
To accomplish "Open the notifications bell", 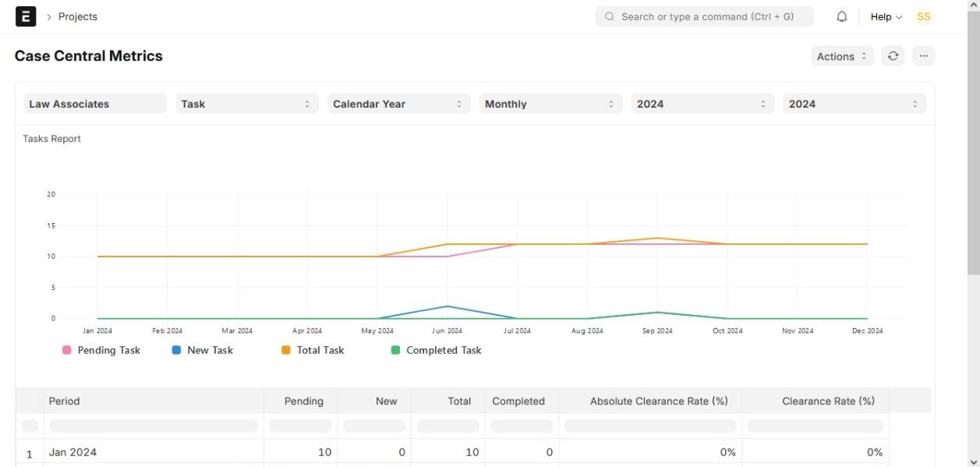I will [842, 16].
